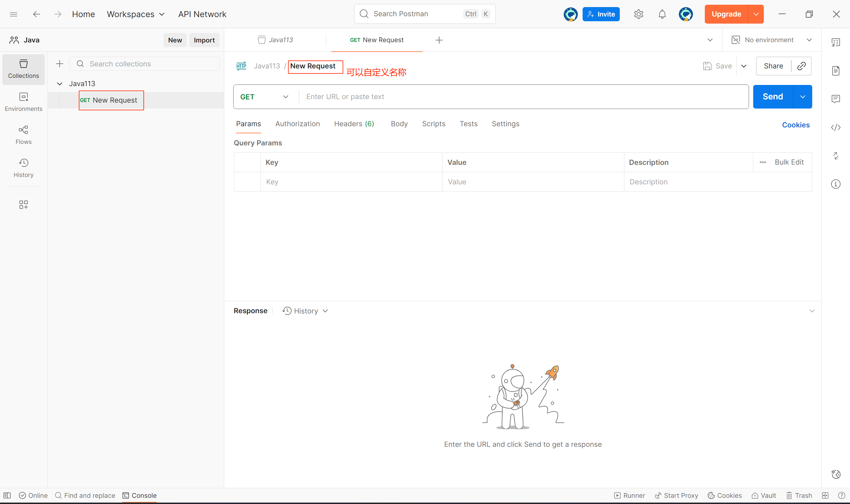Toggle the two-pane layout icon in status bar

(x=825, y=495)
